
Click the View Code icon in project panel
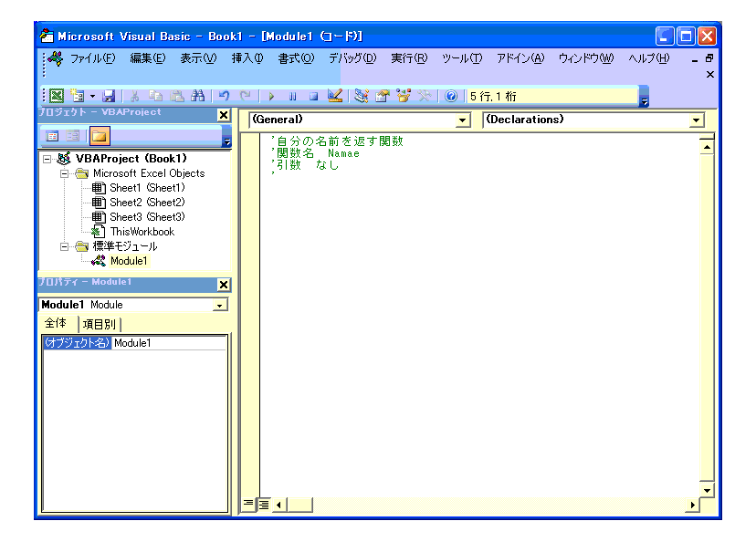tap(52, 136)
